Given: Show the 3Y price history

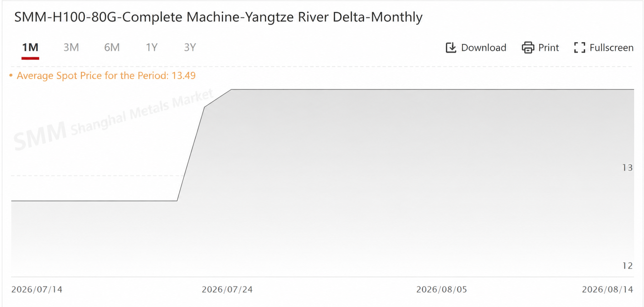Looking at the screenshot, I should pyautogui.click(x=190, y=48).
